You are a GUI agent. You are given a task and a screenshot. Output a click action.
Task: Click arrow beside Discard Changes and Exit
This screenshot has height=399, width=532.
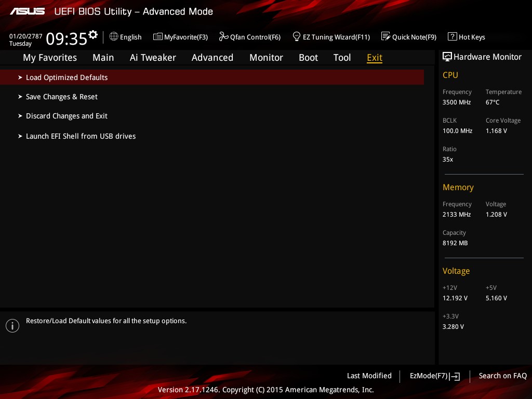(x=20, y=116)
